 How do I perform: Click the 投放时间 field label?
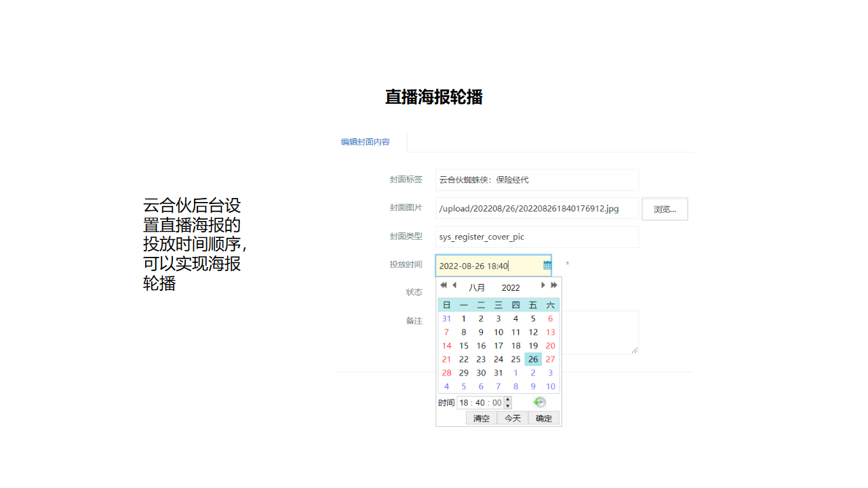pyautogui.click(x=406, y=264)
